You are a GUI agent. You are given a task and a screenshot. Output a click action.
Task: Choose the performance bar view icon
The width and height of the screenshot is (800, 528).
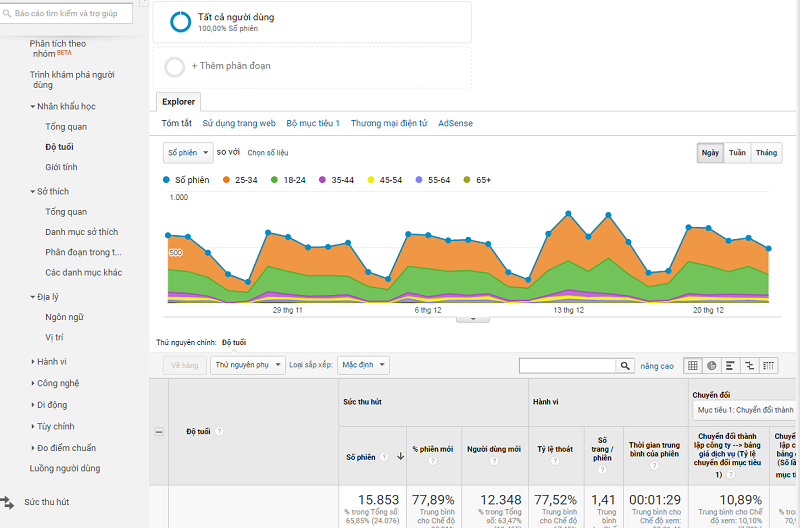(x=731, y=366)
